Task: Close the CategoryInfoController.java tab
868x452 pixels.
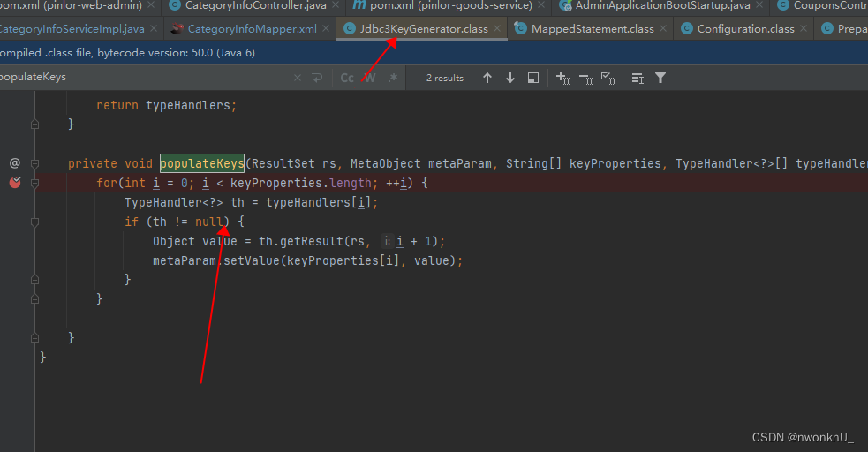Action: pos(335,5)
